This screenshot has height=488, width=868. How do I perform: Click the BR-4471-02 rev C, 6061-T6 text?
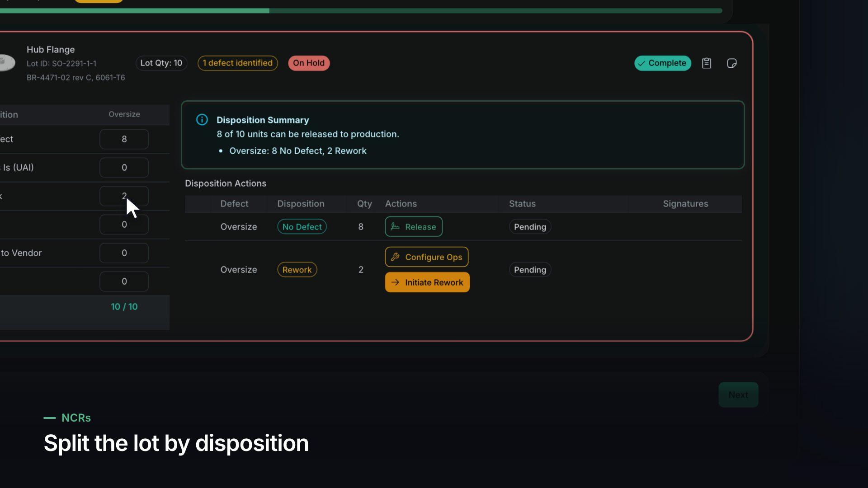point(75,78)
